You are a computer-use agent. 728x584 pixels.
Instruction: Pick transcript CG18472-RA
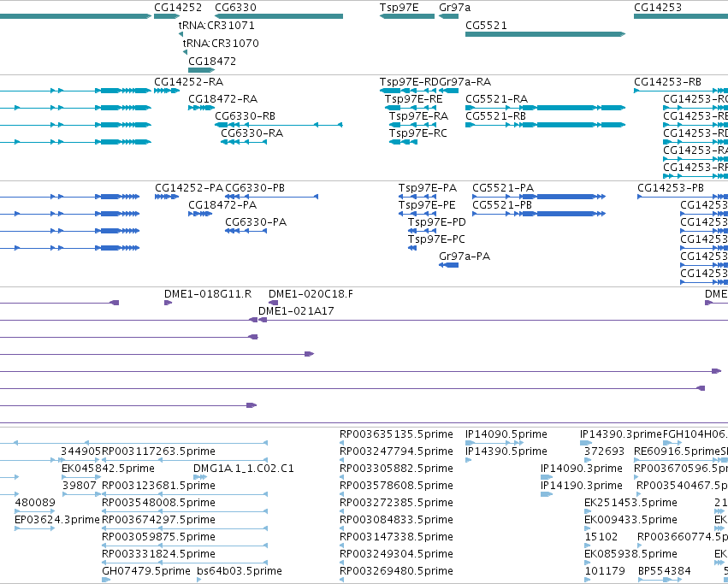click(223, 99)
